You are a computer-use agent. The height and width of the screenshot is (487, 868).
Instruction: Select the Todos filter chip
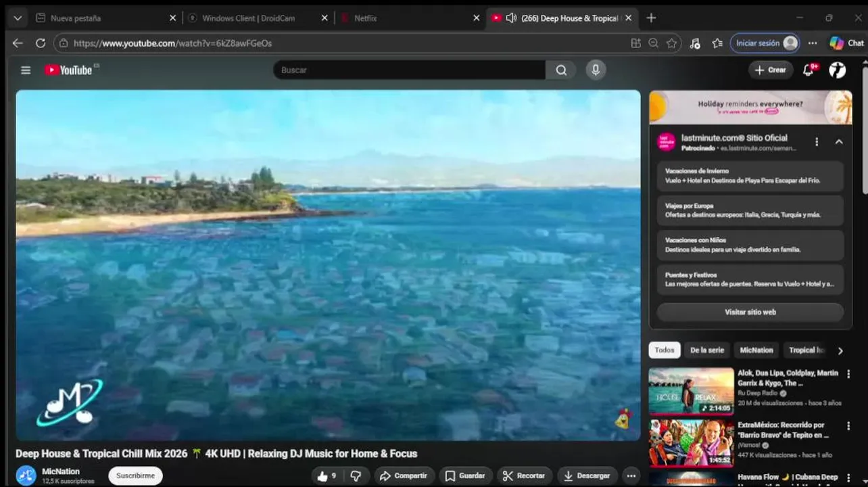(664, 350)
